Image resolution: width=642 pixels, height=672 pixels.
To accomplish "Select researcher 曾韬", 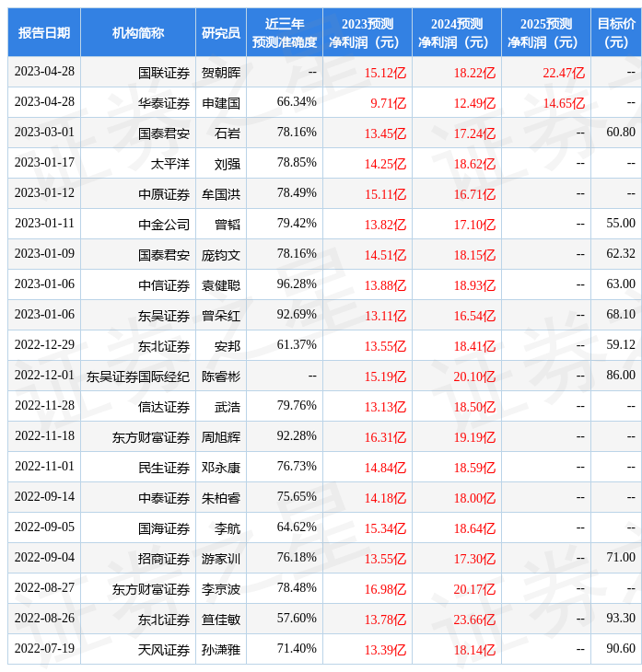I will click(228, 225).
